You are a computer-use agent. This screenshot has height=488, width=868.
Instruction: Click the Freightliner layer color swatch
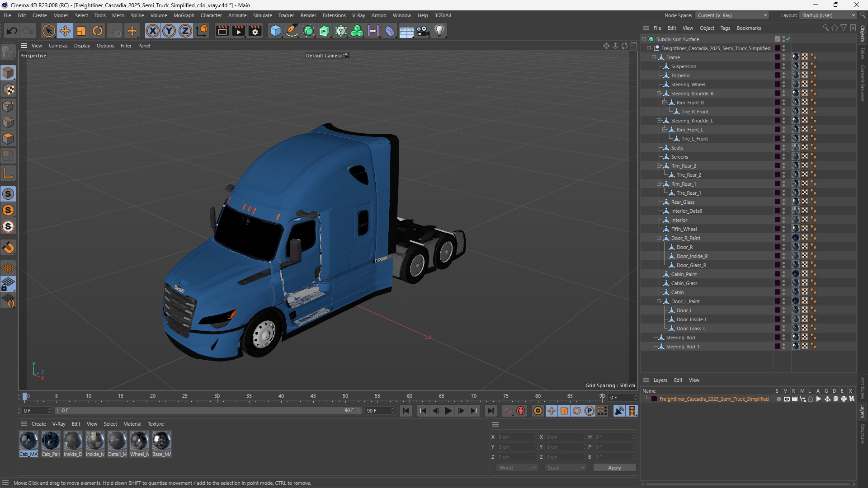(654, 399)
